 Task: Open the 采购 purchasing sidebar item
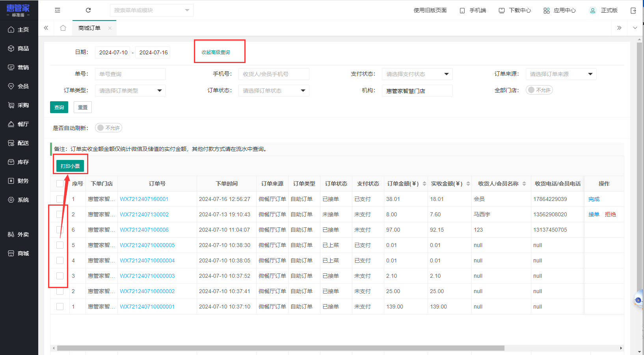point(19,105)
